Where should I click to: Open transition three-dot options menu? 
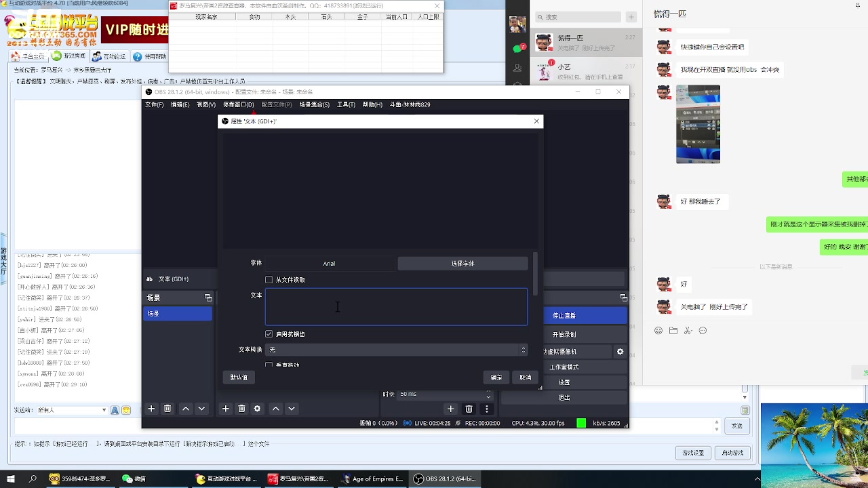click(487, 409)
